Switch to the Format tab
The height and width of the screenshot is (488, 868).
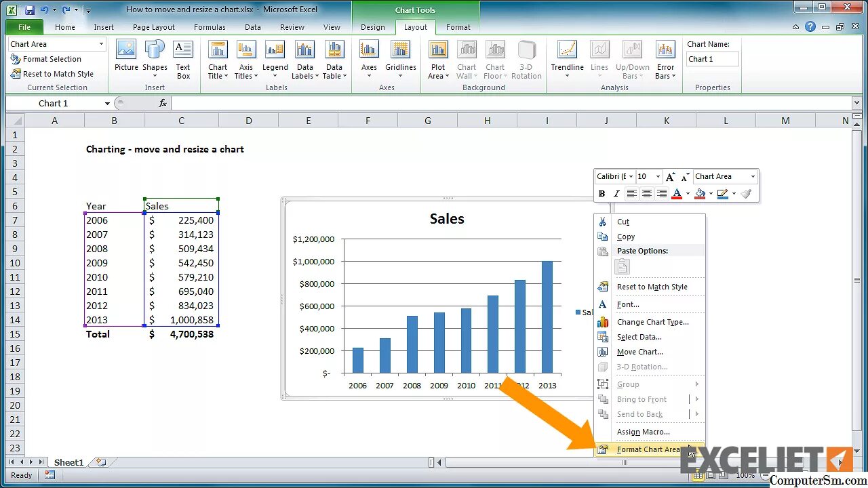(458, 27)
